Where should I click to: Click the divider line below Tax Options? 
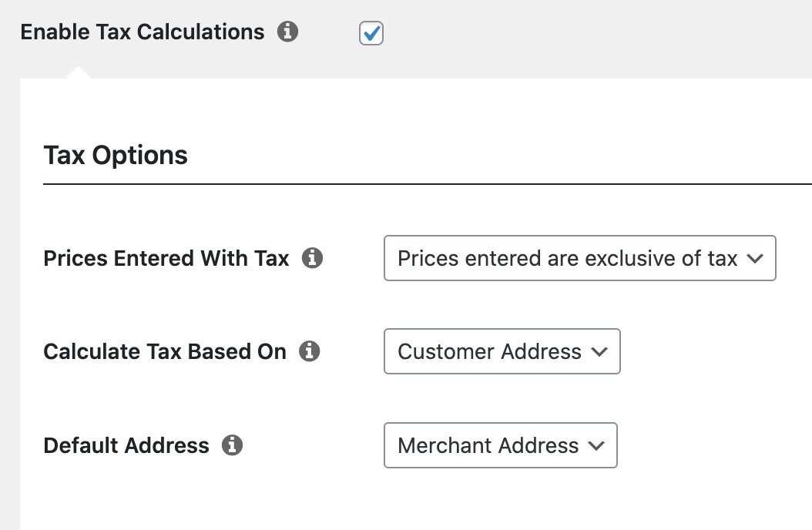coord(428,184)
